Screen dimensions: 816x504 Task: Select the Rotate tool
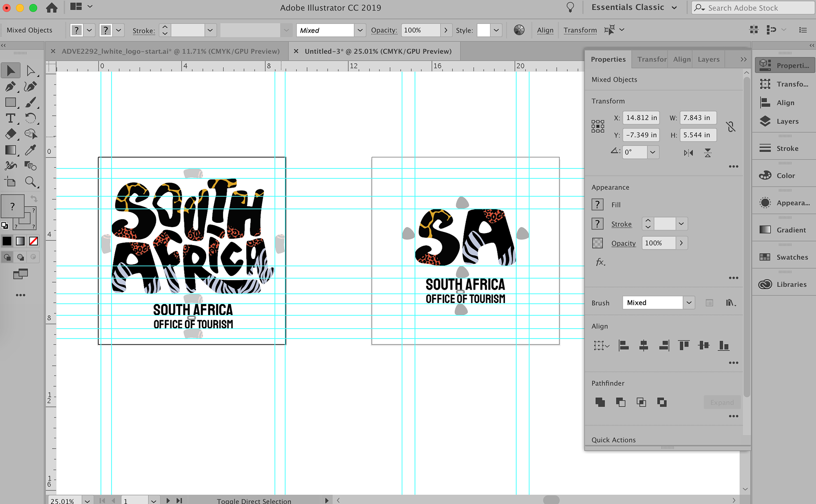(31, 118)
